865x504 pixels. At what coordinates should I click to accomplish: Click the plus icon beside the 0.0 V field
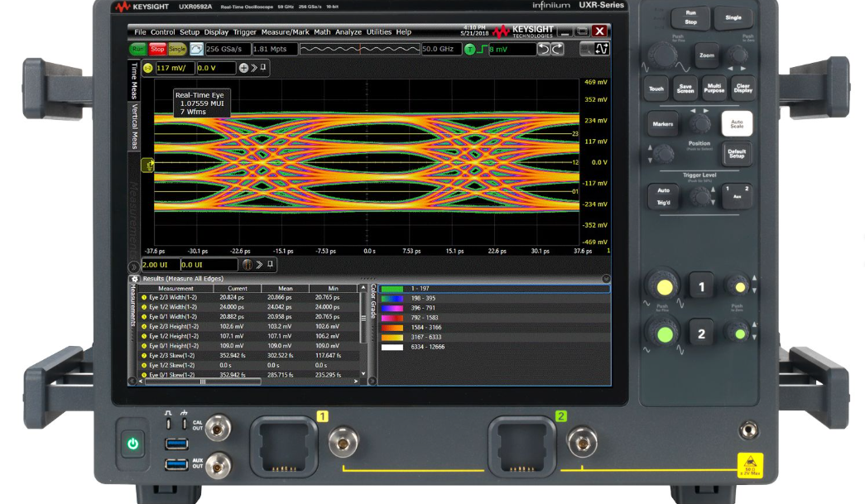243,68
